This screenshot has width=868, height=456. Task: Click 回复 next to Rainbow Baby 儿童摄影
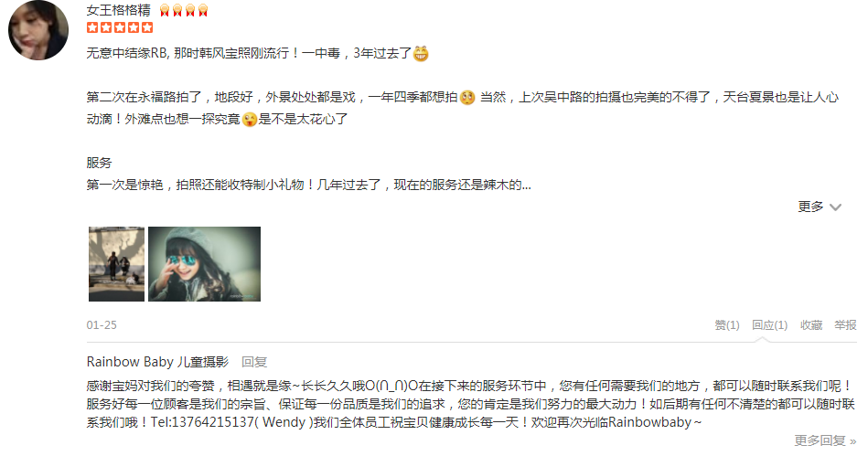pyautogui.click(x=254, y=362)
